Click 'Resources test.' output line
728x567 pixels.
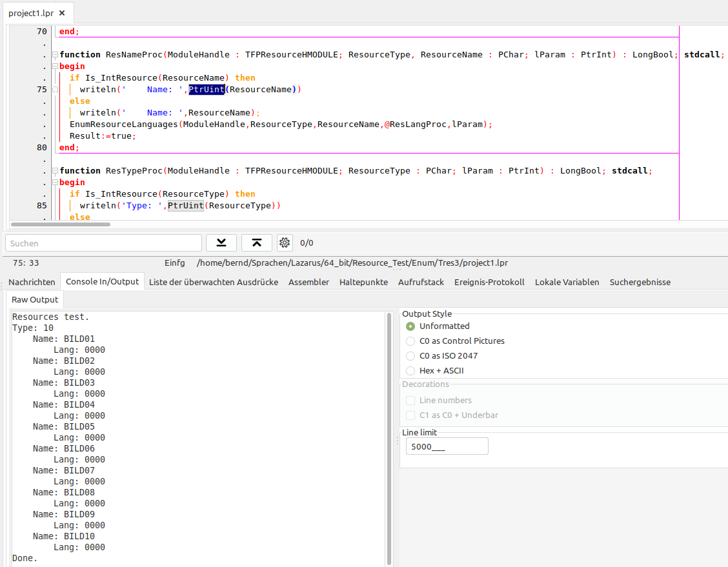(x=50, y=317)
